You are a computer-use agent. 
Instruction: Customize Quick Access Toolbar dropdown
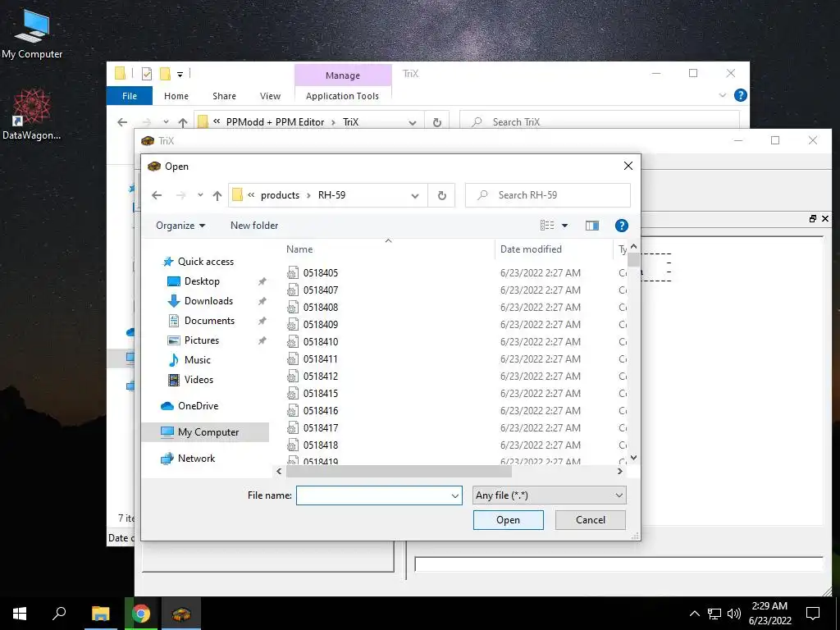(x=180, y=75)
